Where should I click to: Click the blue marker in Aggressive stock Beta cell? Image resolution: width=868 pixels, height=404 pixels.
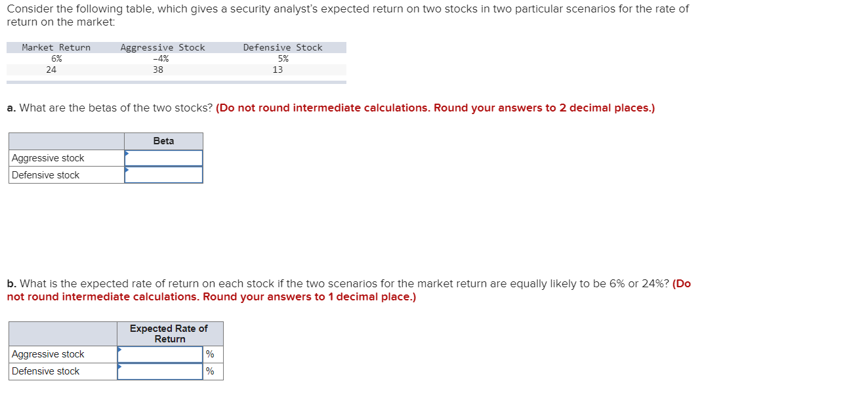click(x=127, y=153)
